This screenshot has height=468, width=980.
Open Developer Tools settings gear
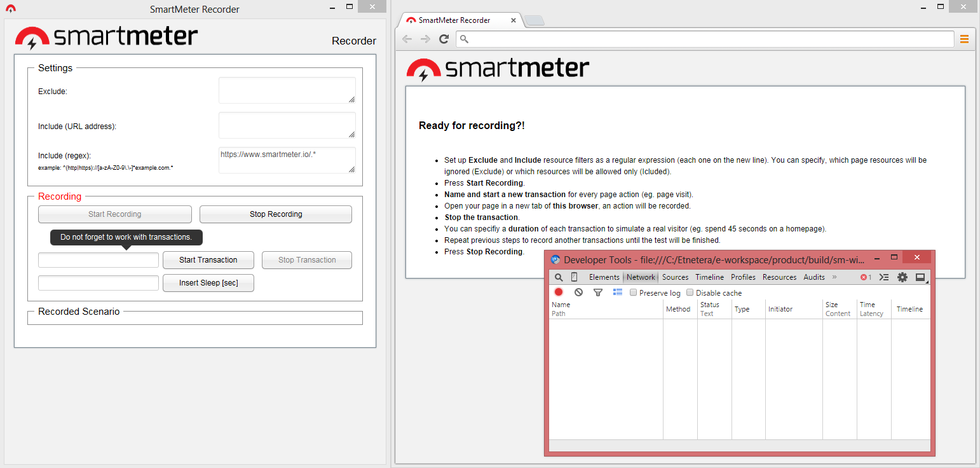(902, 277)
